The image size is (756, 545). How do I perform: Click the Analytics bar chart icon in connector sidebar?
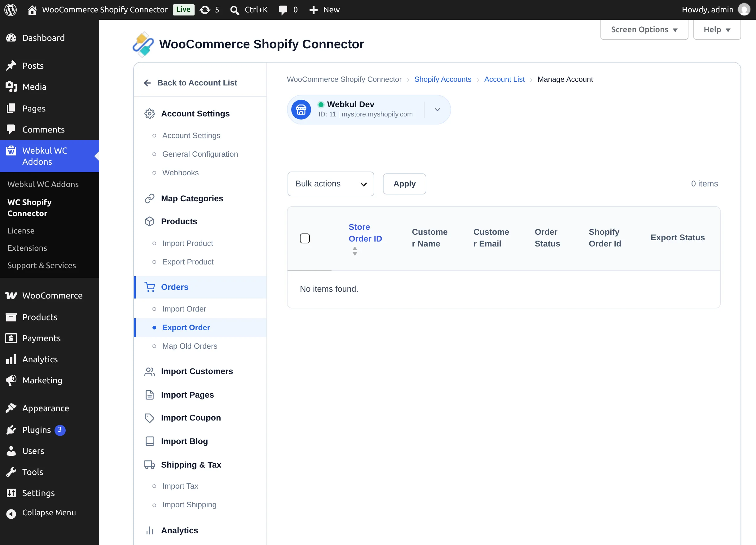point(149,530)
